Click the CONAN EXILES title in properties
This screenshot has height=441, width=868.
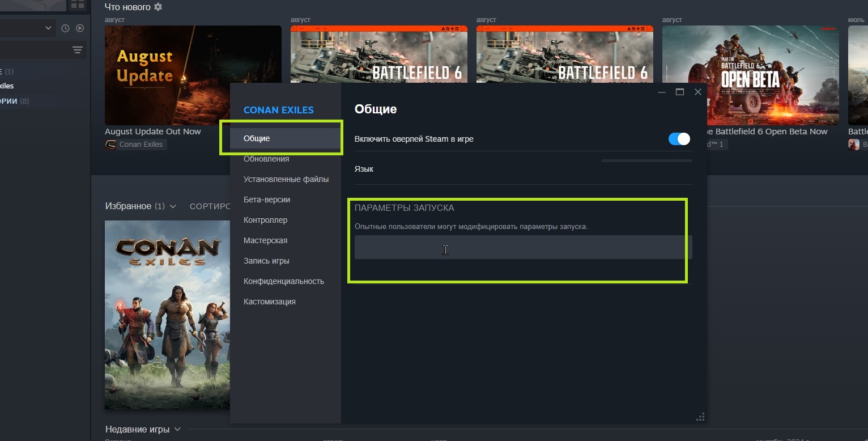pyautogui.click(x=278, y=110)
